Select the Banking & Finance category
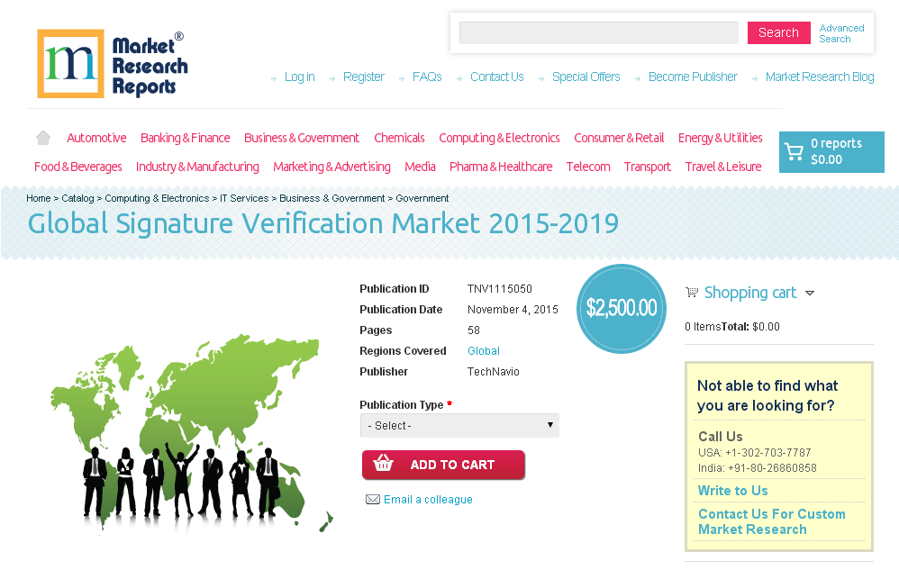The width and height of the screenshot is (899, 588). coord(186,138)
